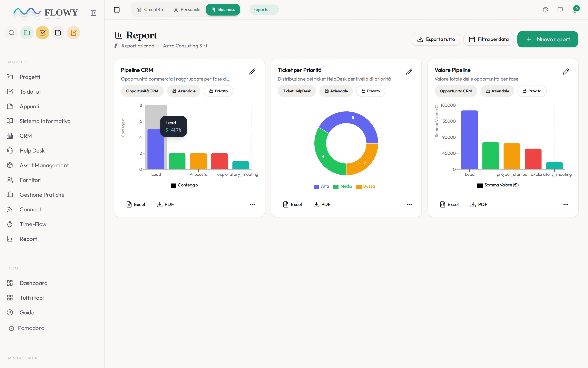Export Pipeline CRM to Excel

136,204
